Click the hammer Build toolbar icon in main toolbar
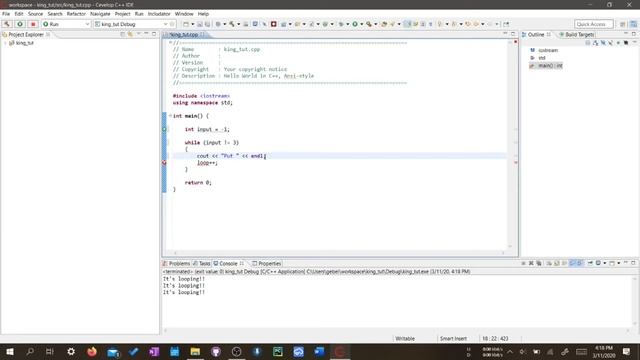640x360 pixels. click(x=232, y=24)
